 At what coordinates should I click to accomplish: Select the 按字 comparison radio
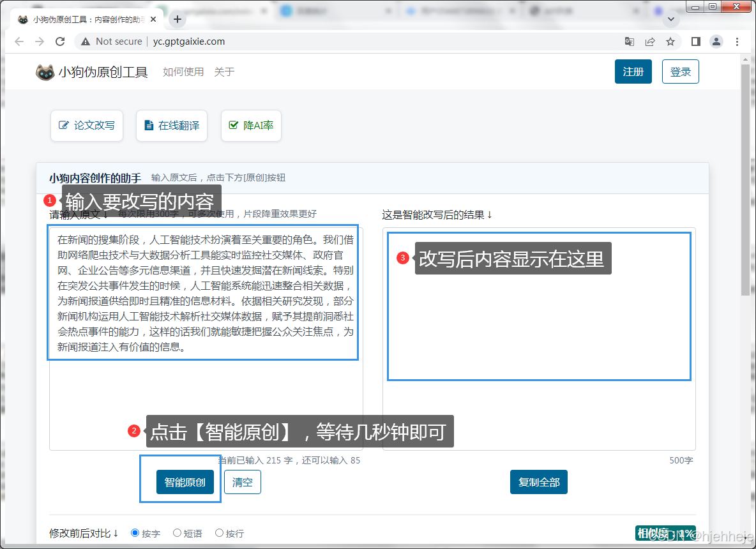point(135,532)
